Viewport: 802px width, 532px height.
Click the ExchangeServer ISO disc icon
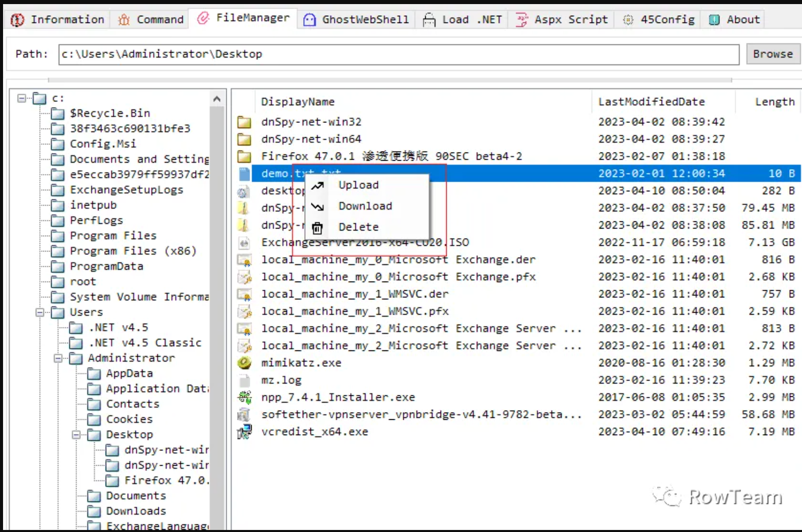245,243
